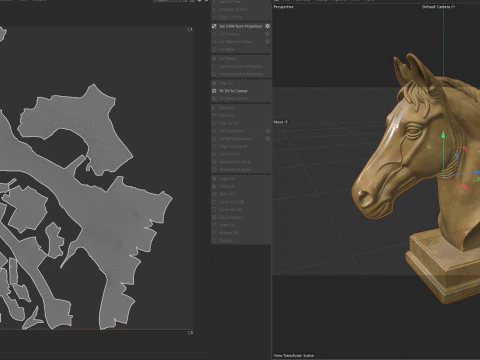Open options gear beside UV Weld and Relax
The height and width of the screenshot is (360, 480).
click(267, 41)
